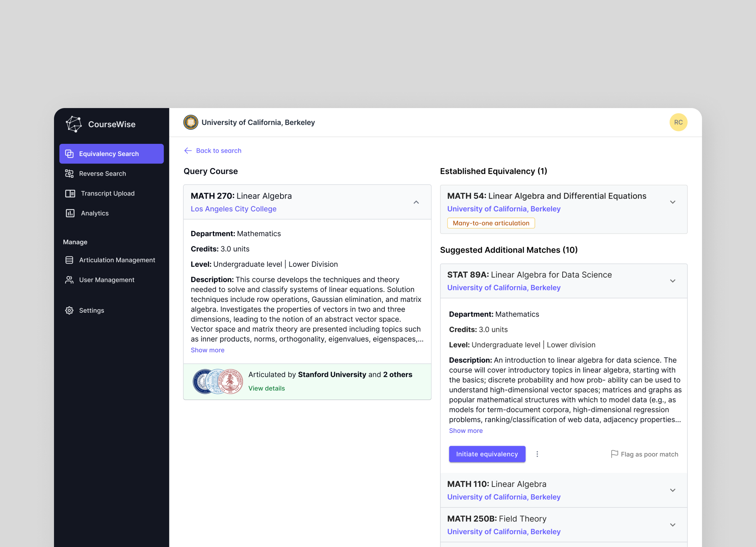756x547 pixels.
Task: Click the Settings gear icon
Action: click(x=69, y=310)
